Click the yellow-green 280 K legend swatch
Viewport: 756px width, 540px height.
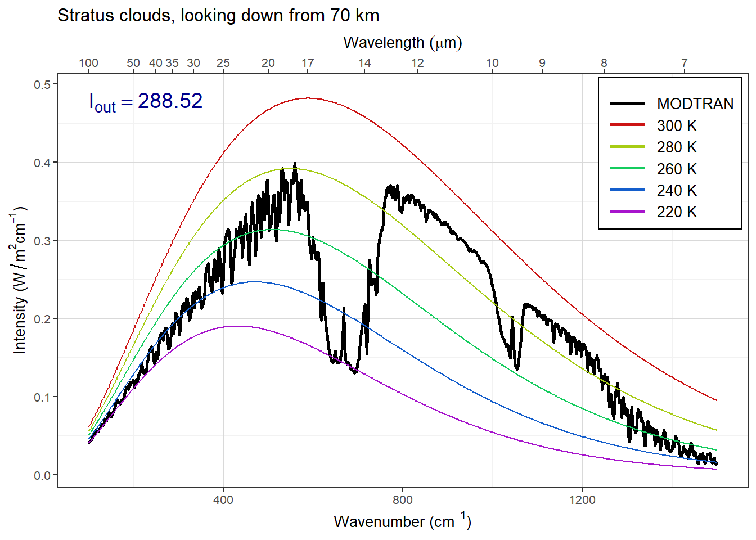click(628, 147)
